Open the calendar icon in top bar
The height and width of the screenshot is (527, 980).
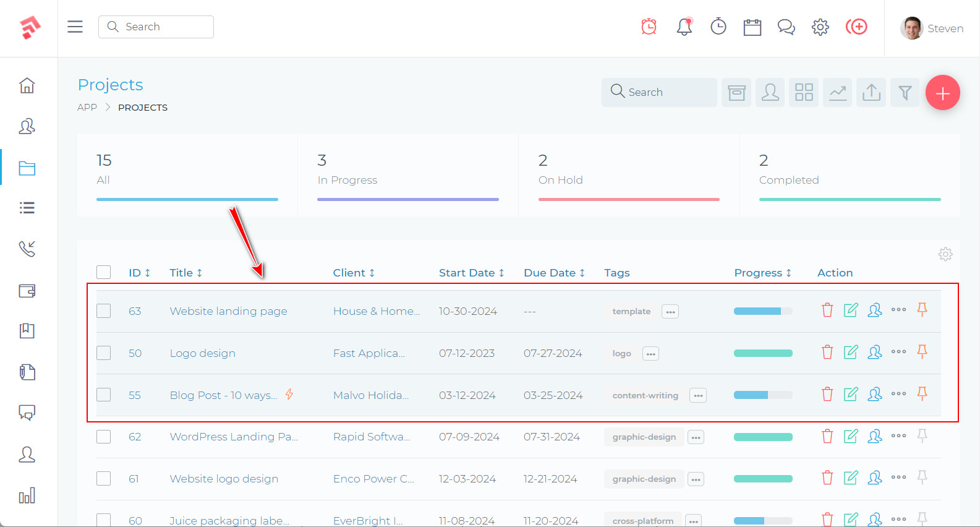coord(752,27)
